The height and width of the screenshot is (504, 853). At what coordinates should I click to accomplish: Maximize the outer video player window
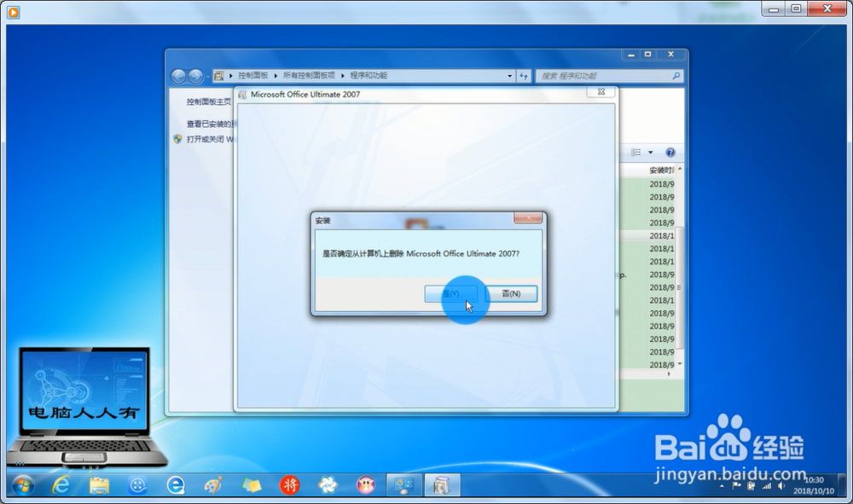tap(796, 9)
